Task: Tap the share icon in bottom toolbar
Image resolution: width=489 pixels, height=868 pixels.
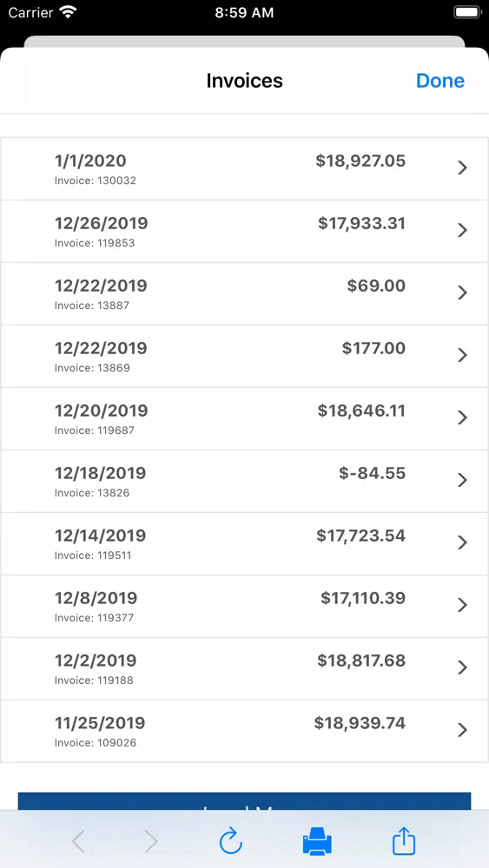Action: 404,841
